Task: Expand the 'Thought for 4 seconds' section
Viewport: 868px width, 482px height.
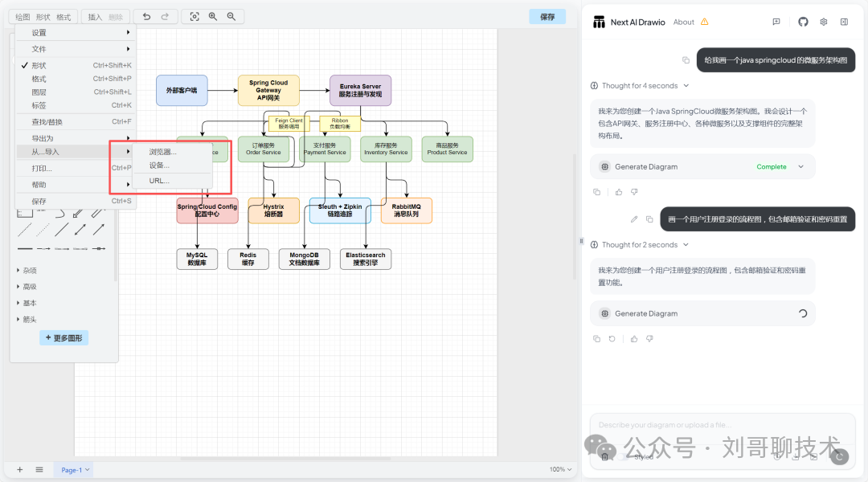Action: (640, 86)
